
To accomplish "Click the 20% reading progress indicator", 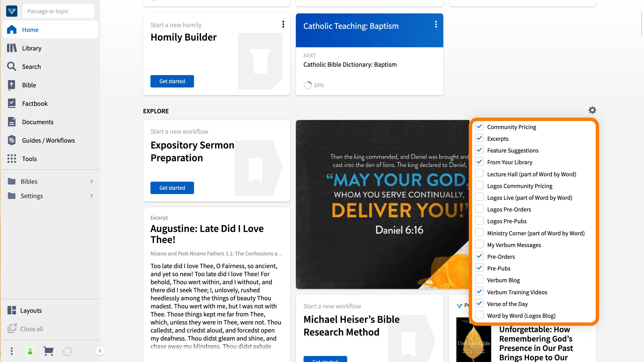I will [314, 85].
